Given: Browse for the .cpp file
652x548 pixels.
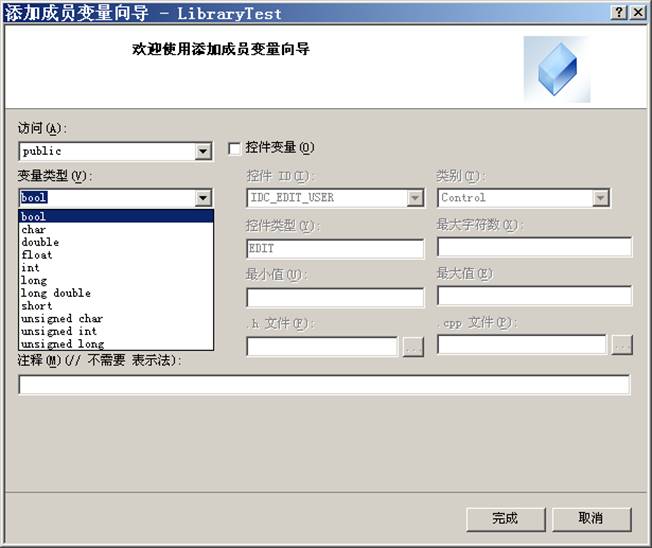Looking at the screenshot, I should [622, 345].
